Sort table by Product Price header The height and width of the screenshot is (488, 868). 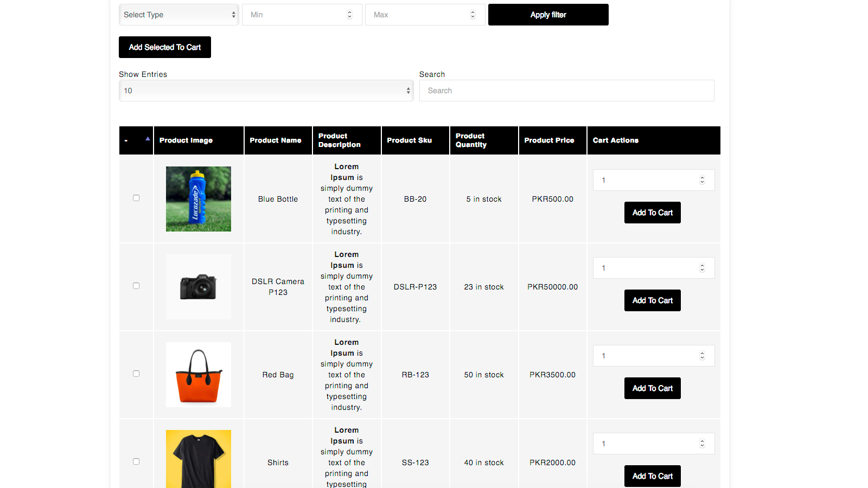549,140
